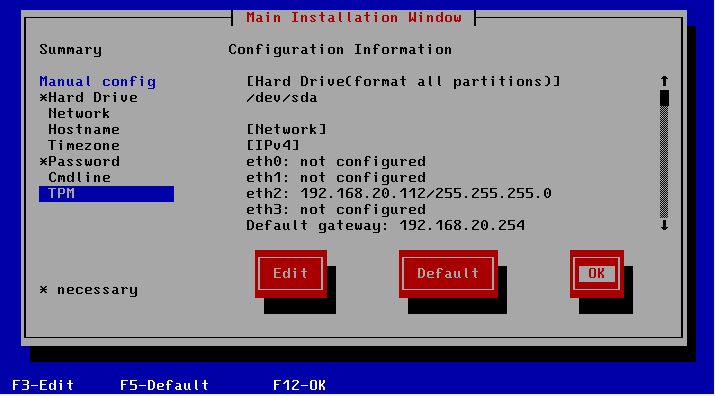This screenshot has width=715, height=396.
Task: Click the eth0: not configured line
Action: click(336, 162)
